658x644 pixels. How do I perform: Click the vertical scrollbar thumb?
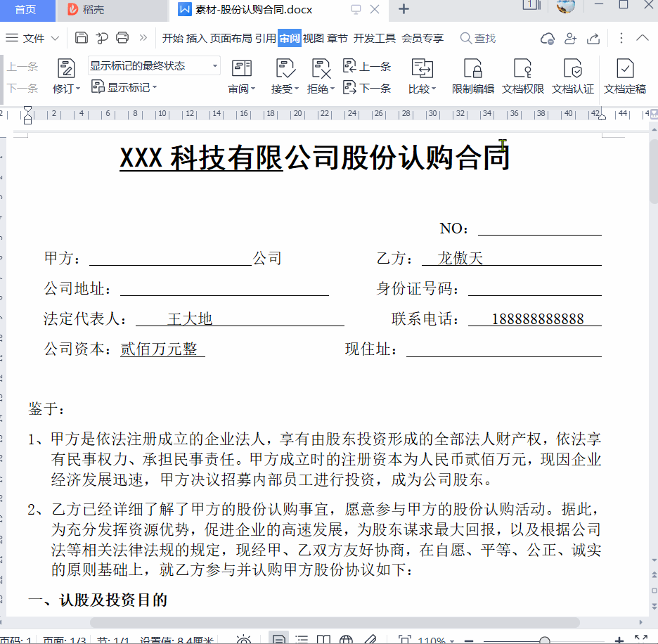click(x=653, y=172)
